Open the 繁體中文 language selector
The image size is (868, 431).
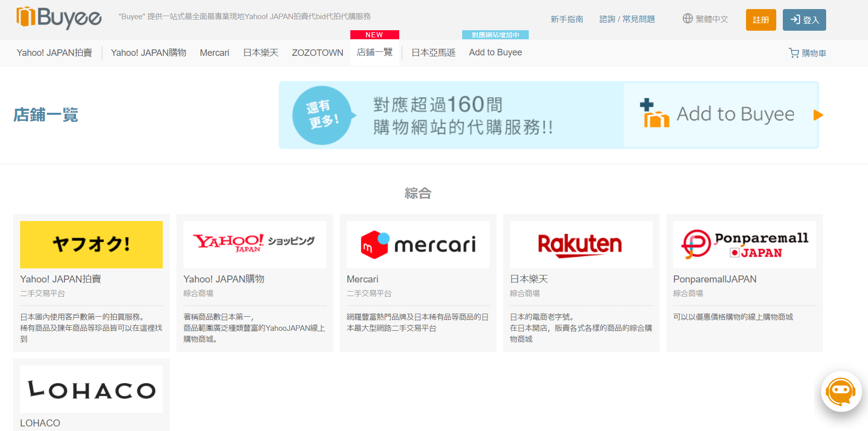[x=705, y=19]
